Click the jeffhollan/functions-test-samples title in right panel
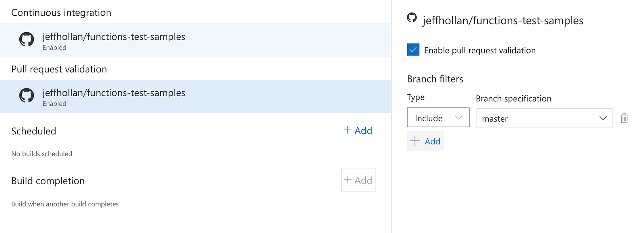 (x=503, y=21)
